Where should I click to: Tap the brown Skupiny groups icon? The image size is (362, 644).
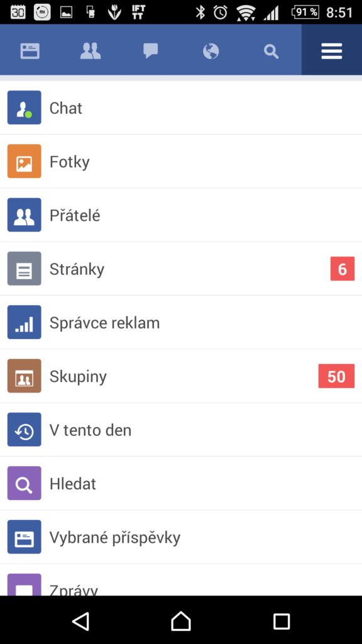click(25, 376)
